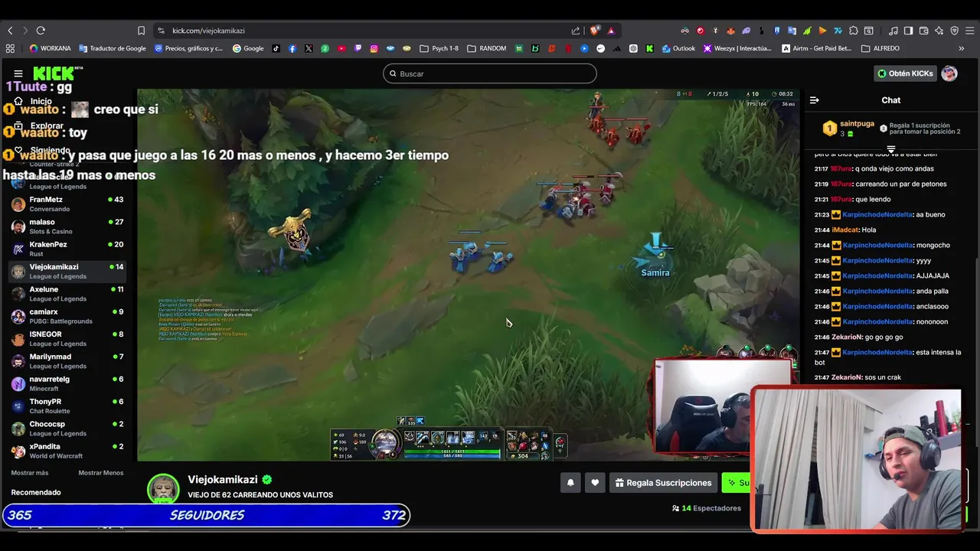Screen dimensions: 980x551
Task: Show hidden bookmarks overflow chevron
Action: 962,48
